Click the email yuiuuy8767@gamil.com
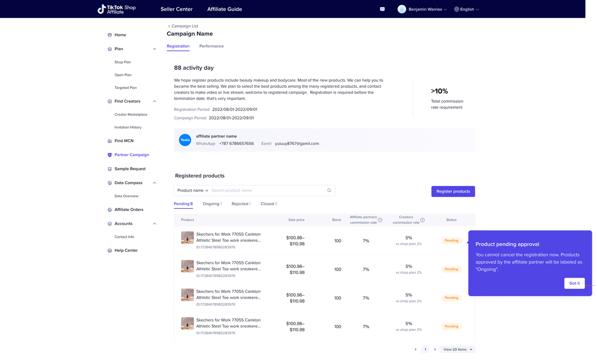 click(x=297, y=144)
